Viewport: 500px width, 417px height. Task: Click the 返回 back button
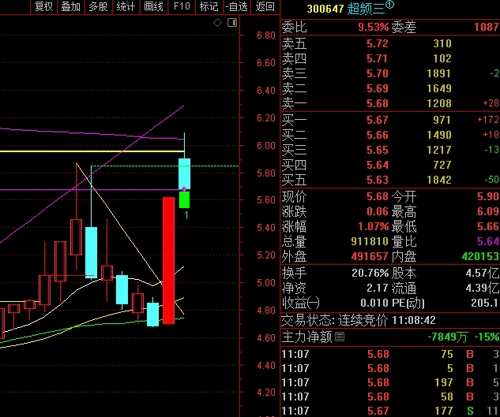[265, 7]
